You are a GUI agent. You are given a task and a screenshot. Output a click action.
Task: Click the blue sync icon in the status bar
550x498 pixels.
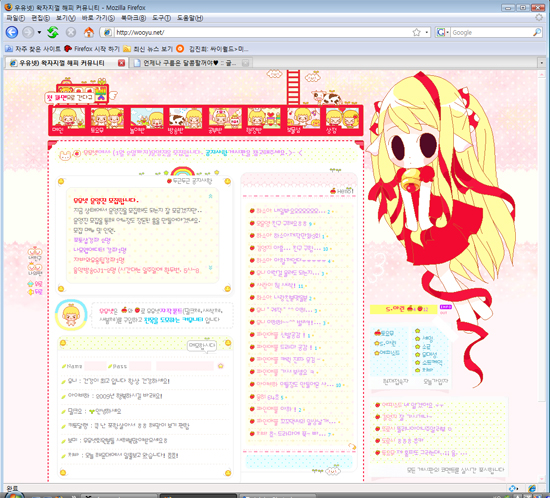[513, 488]
